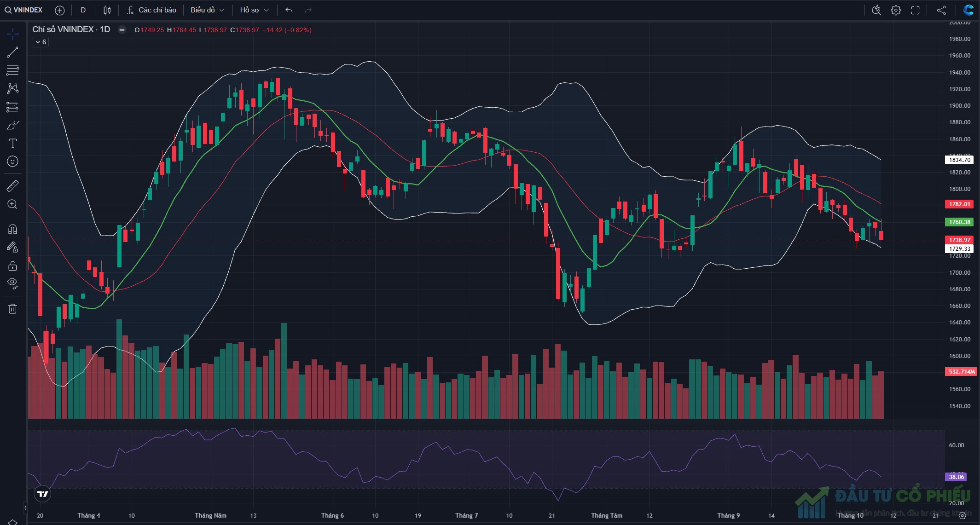980x525 pixels.
Task: Click the 1760.38 green price label
Action: [x=959, y=222]
